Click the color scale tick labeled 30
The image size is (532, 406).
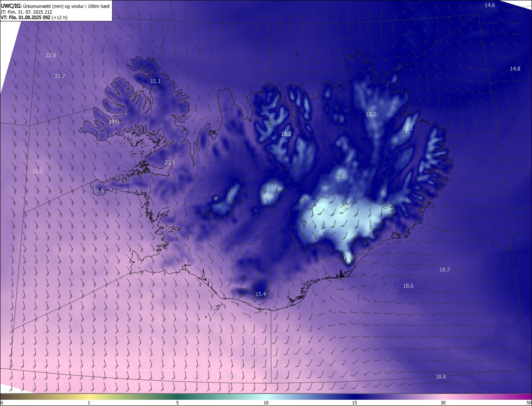pyautogui.click(x=443, y=403)
